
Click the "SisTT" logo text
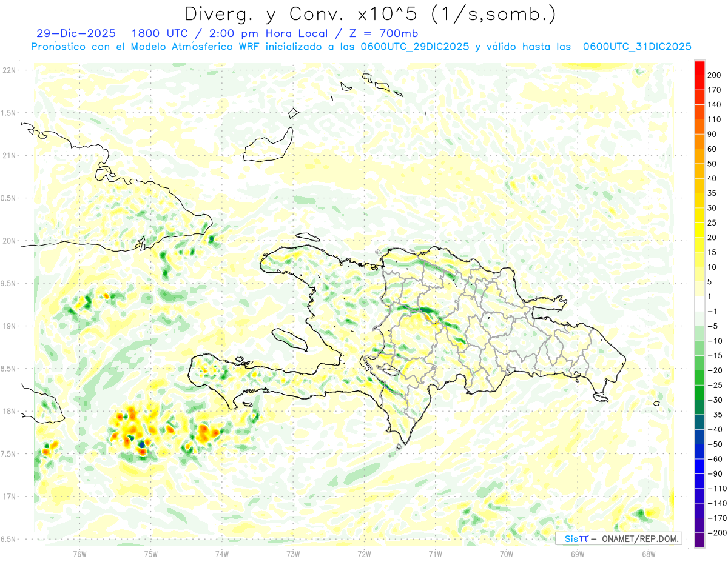pyautogui.click(x=576, y=538)
